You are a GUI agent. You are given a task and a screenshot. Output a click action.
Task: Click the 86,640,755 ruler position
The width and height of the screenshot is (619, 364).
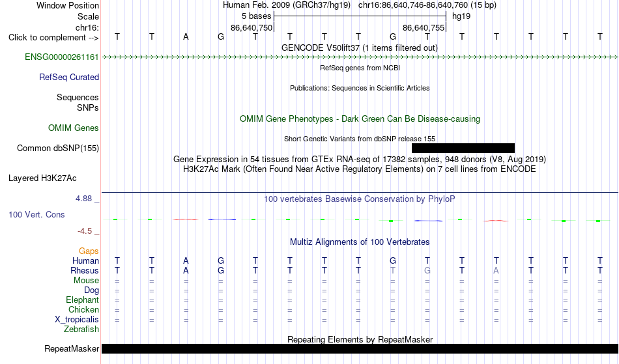coord(424,27)
